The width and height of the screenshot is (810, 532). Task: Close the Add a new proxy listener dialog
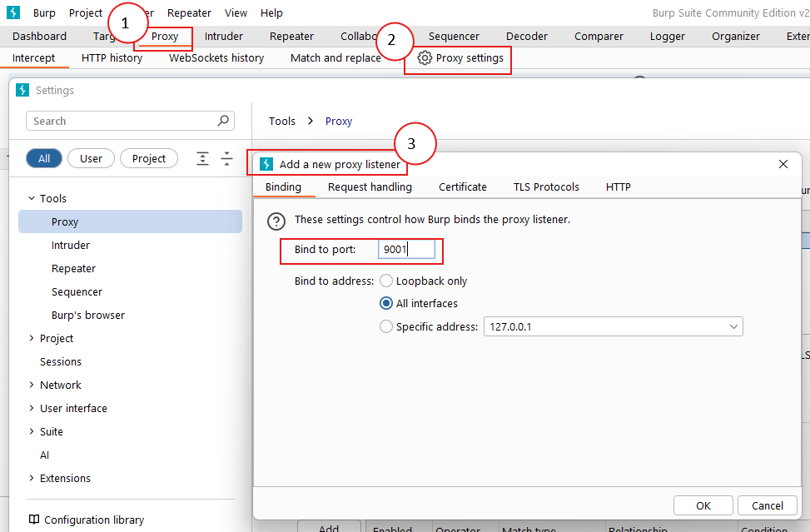click(783, 164)
